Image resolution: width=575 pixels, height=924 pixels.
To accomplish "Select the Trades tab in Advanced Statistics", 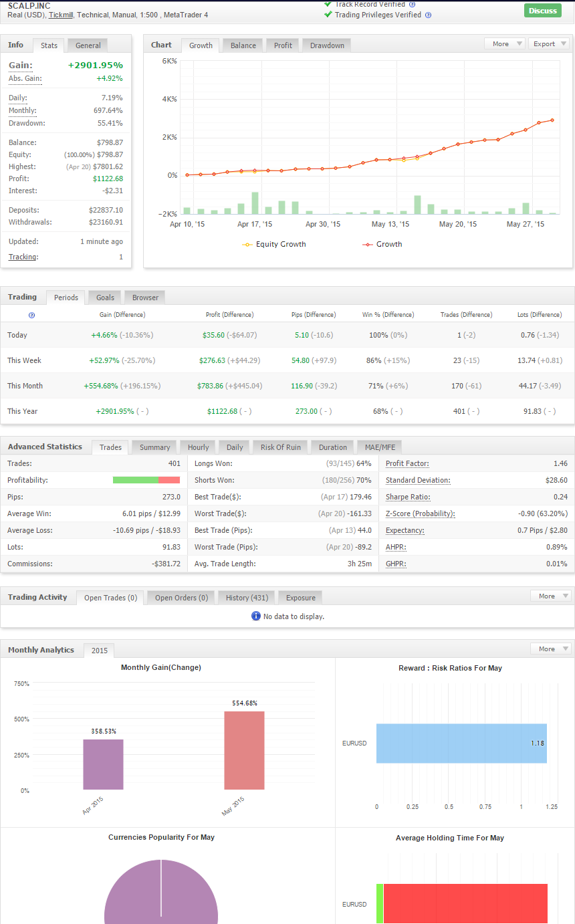I will tap(110, 447).
